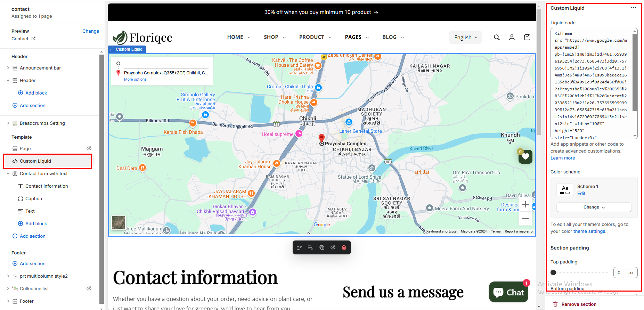Open the wishlist heart icon
The image size is (644, 310).
[525, 156]
